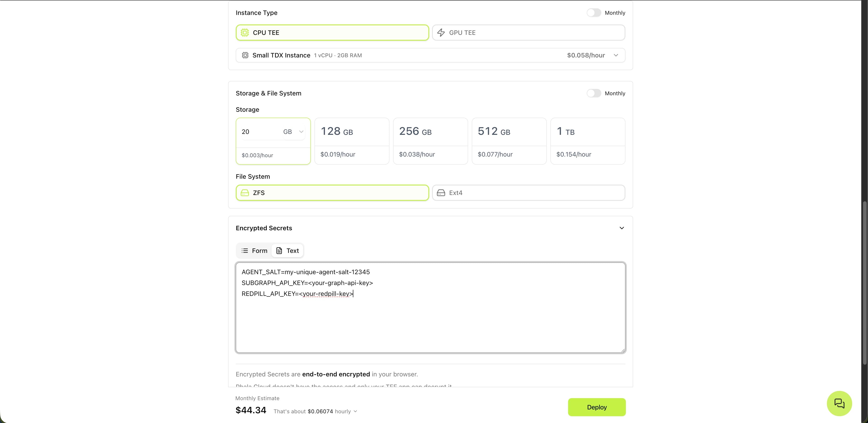Select the GPU TEE instance type
This screenshot has height=423, width=868.
(528, 33)
